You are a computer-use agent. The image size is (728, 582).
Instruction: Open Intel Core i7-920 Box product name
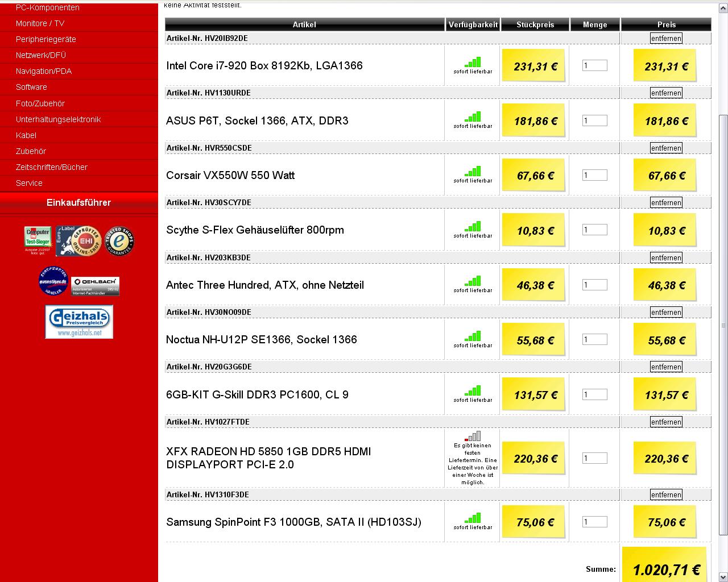[264, 65]
